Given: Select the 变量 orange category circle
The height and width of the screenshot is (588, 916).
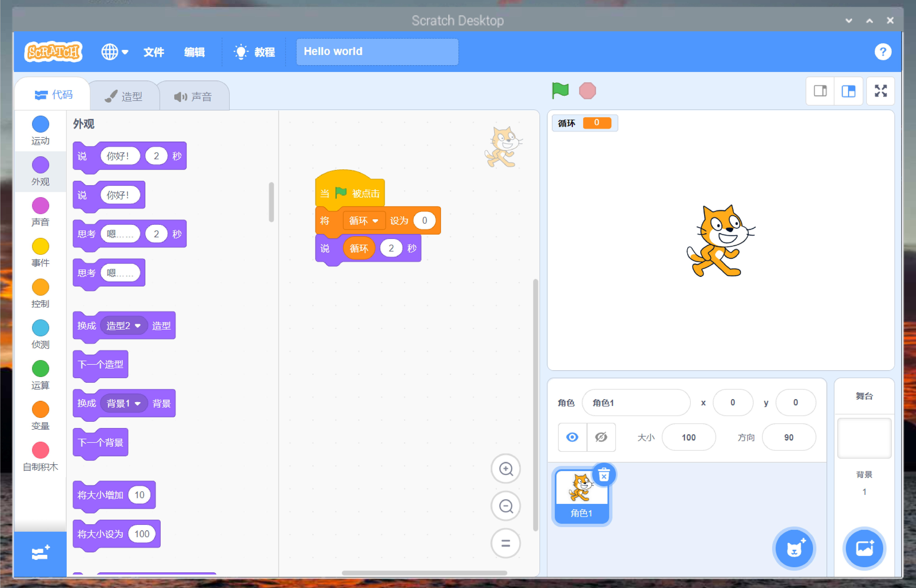Looking at the screenshot, I should coord(41,410).
